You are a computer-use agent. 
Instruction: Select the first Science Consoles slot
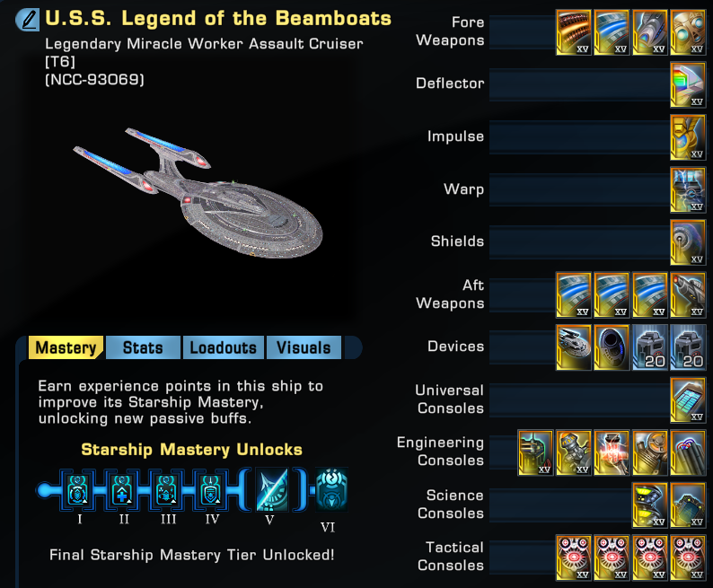coord(649,505)
